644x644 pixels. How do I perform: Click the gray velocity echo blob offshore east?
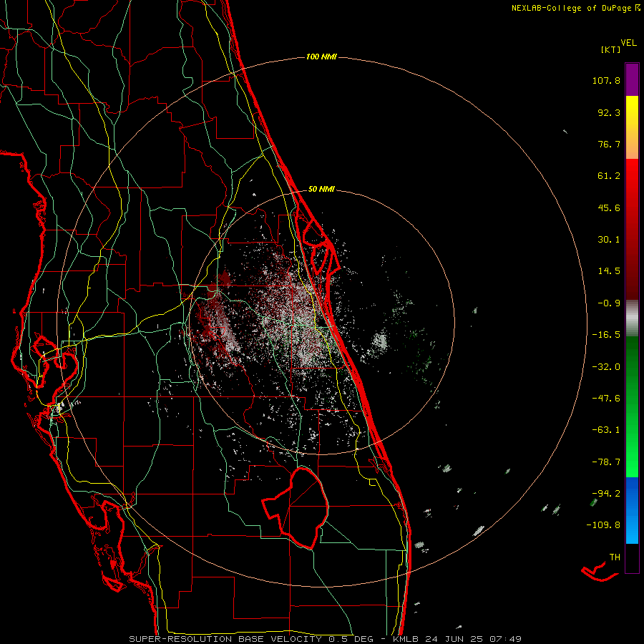(x=381, y=342)
